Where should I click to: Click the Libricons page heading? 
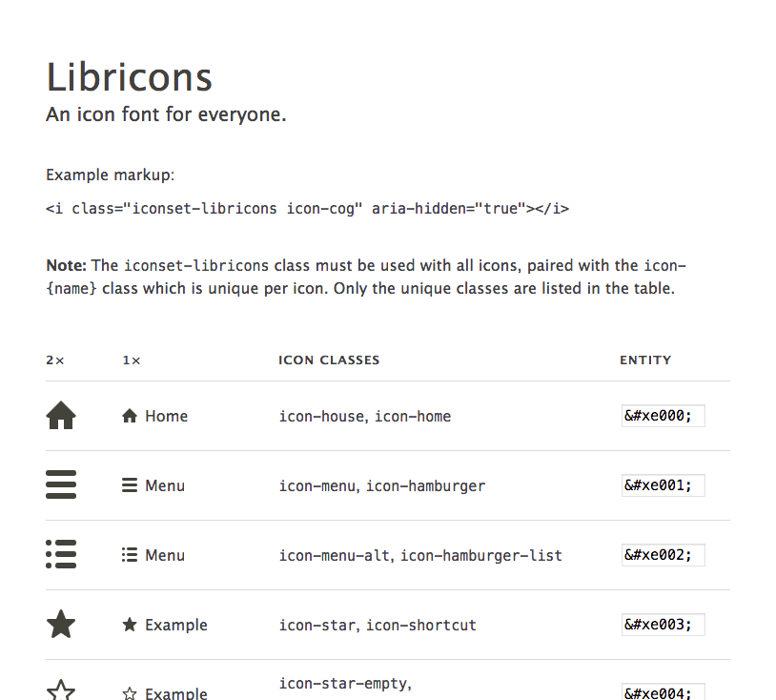[130, 77]
